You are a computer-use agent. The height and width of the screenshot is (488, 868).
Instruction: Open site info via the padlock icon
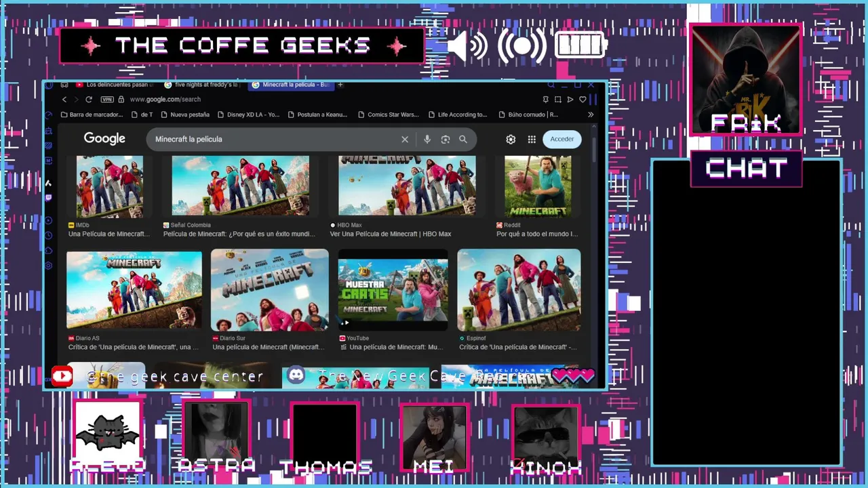tap(121, 99)
